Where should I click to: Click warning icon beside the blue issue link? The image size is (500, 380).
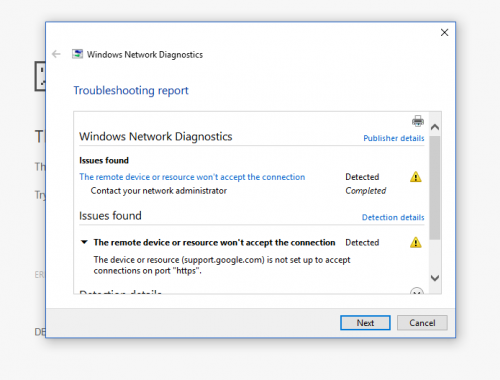point(416,177)
